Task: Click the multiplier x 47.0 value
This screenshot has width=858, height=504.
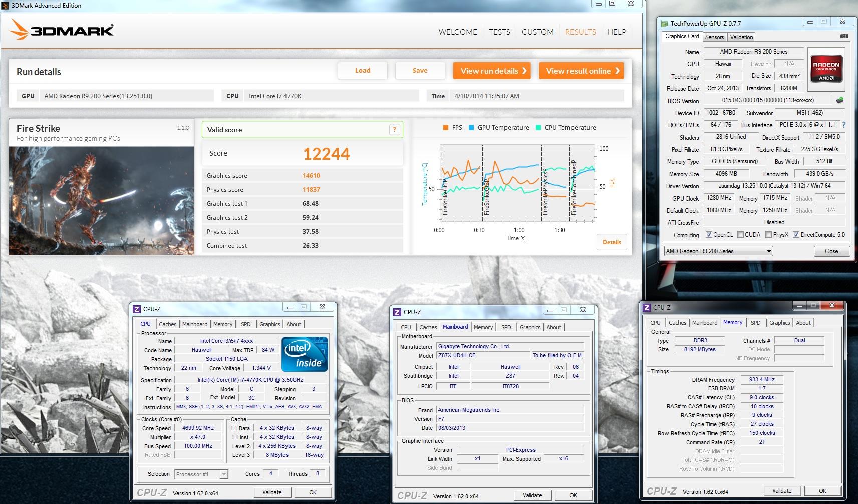Action: click(x=198, y=437)
